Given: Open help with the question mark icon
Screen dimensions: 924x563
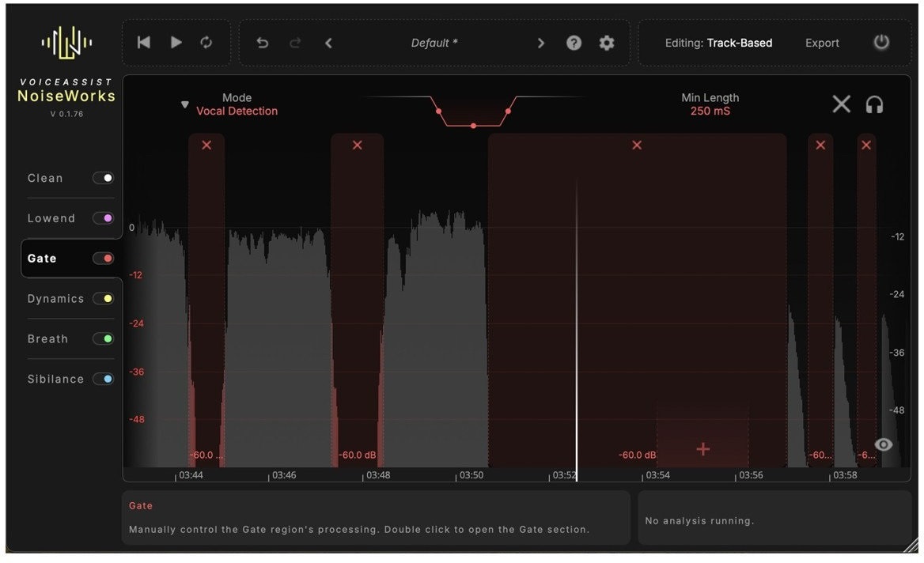Looking at the screenshot, I should coord(574,43).
